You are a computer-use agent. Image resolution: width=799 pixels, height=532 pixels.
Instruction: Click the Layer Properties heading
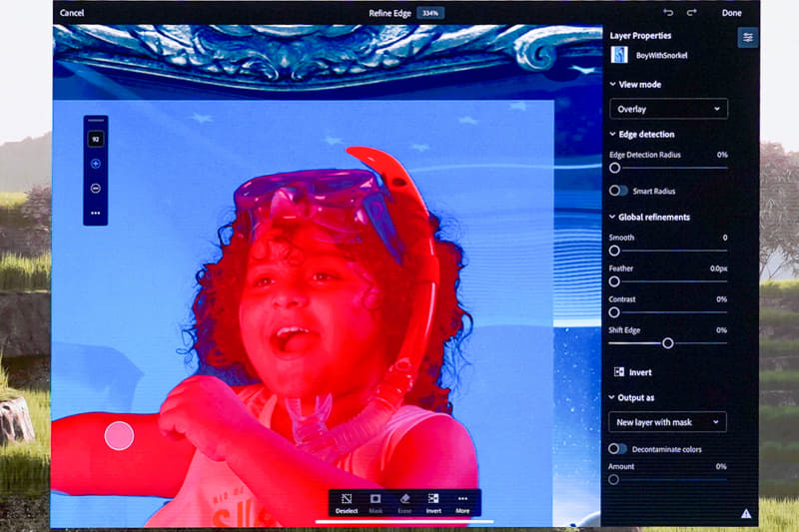[x=640, y=36]
